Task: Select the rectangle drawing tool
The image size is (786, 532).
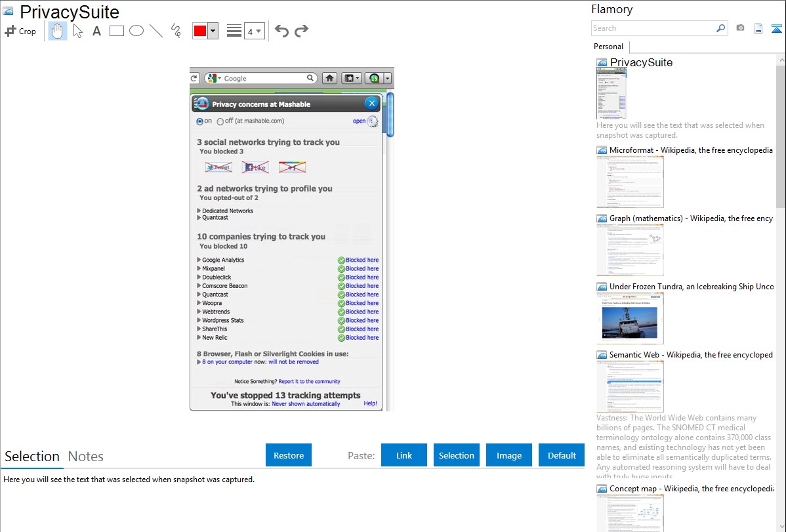Action: pyautogui.click(x=116, y=31)
